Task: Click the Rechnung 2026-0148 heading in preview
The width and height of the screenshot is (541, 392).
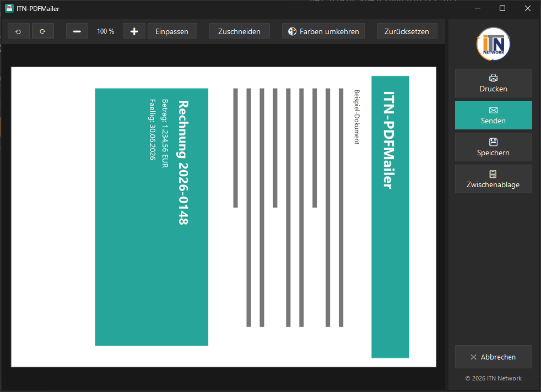Action: click(x=183, y=163)
